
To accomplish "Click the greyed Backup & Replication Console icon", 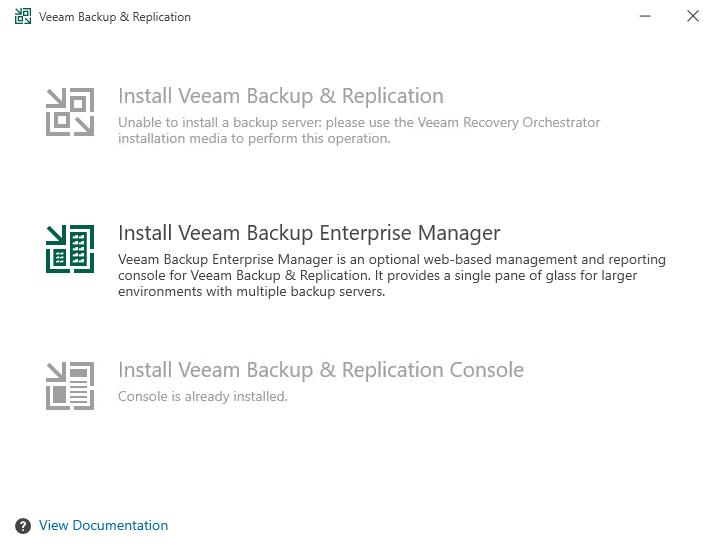I will pyautogui.click(x=70, y=386).
